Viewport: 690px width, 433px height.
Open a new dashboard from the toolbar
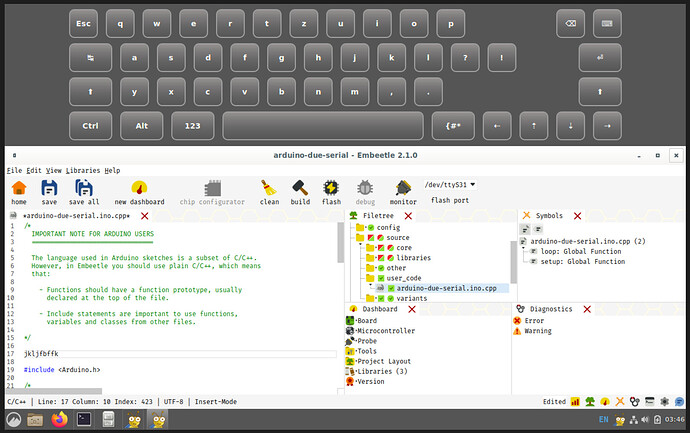[x=139, y=189]
